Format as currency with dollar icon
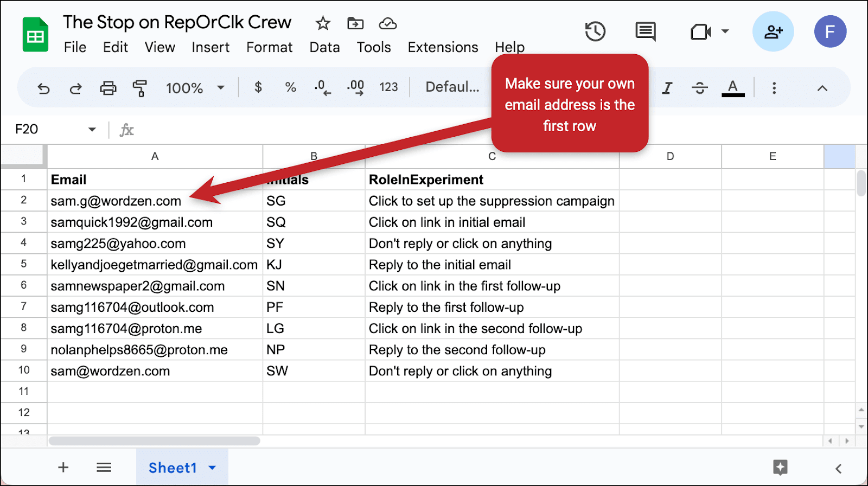 point(258,87)
